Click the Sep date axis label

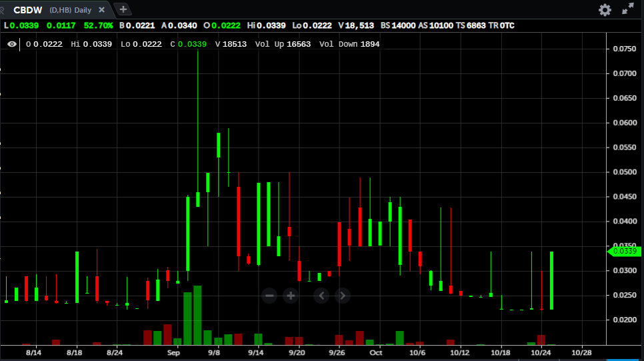173,353
